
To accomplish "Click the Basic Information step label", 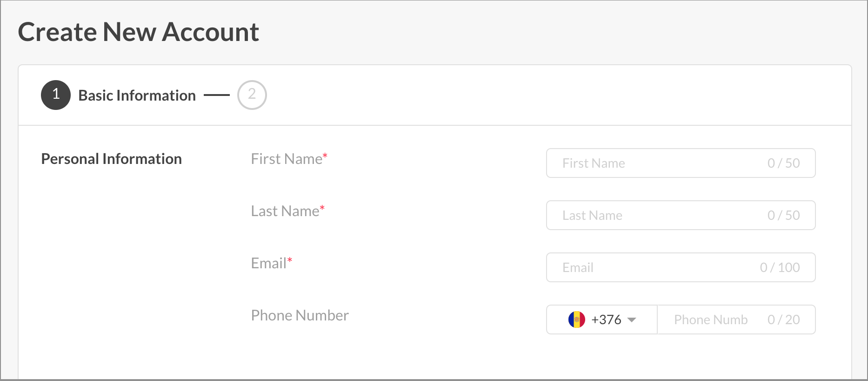I will pos(137,95).
